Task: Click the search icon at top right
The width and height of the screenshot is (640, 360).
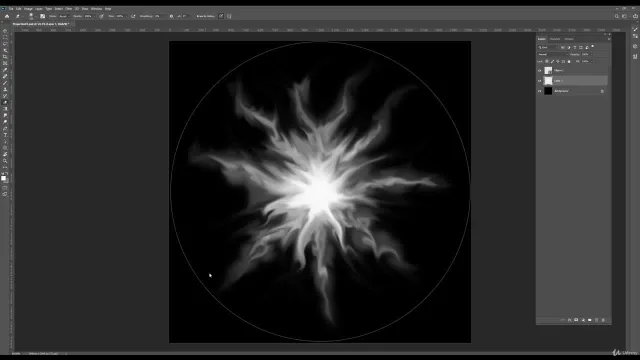Action: 617,16
